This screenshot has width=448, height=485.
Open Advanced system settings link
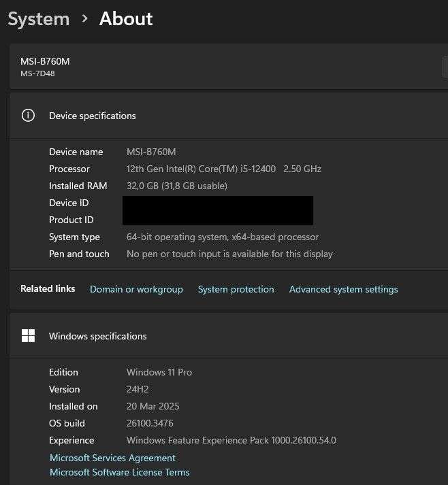[343, 289]
